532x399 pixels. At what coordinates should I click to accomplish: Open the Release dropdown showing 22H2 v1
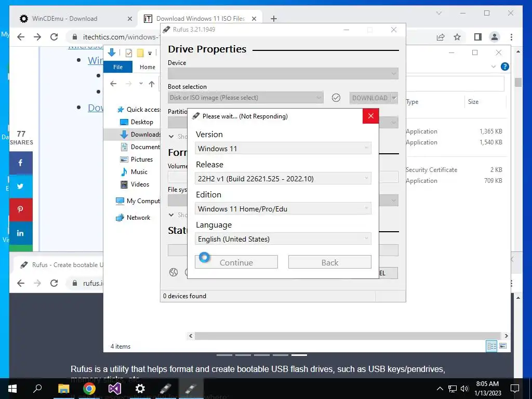pyautogui.click(x=283, y=179)
